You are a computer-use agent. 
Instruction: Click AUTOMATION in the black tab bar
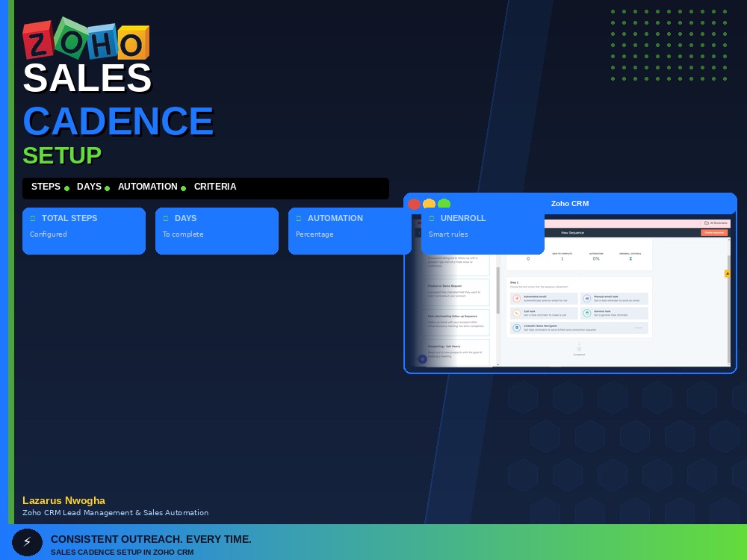click(x=148, y=187)
